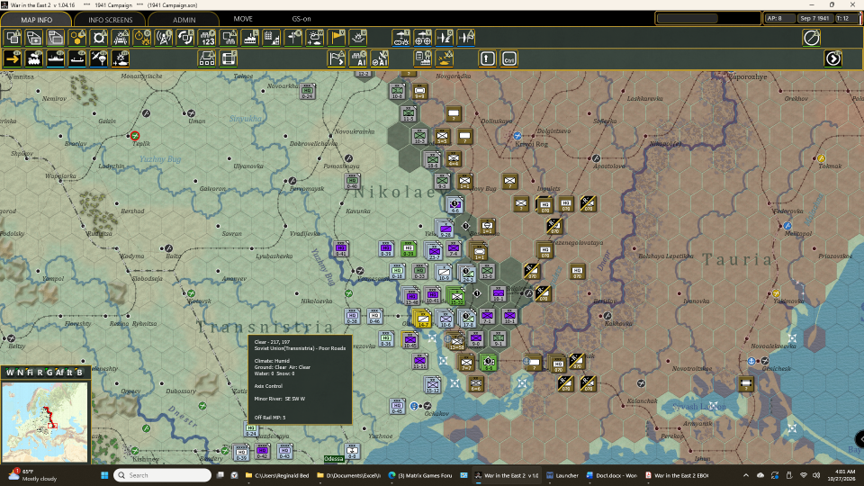
Task: Click the T: 12 turn counter
Action: pos(845,18)
